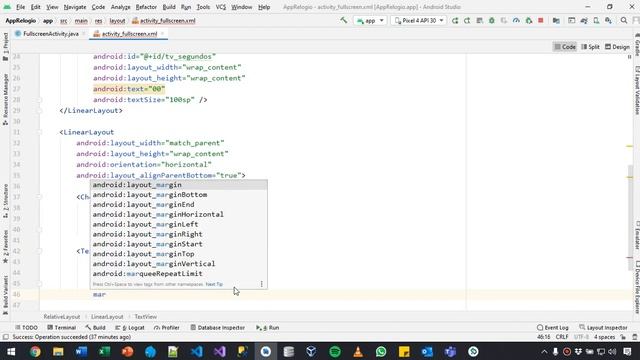
Task: Open the Layout Inspector
Action: (603, 328)
